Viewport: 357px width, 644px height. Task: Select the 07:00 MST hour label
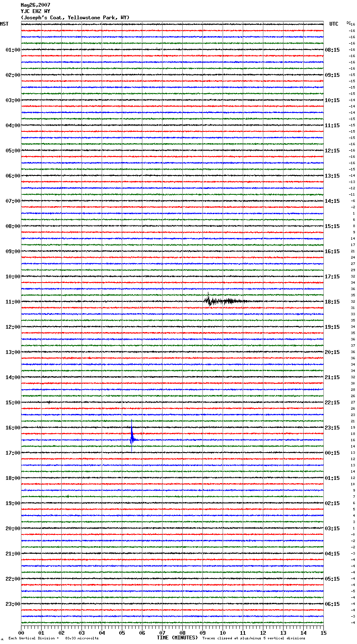13,201
